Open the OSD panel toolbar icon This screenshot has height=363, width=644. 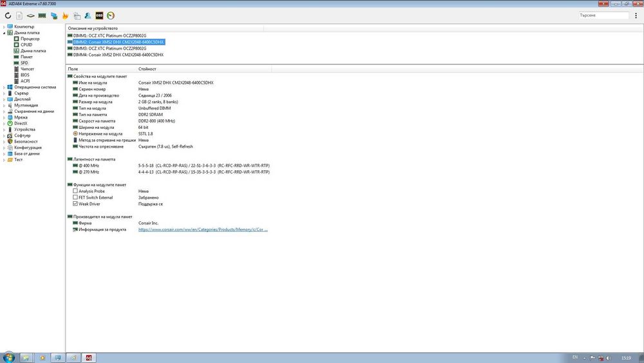pos(99,15)
